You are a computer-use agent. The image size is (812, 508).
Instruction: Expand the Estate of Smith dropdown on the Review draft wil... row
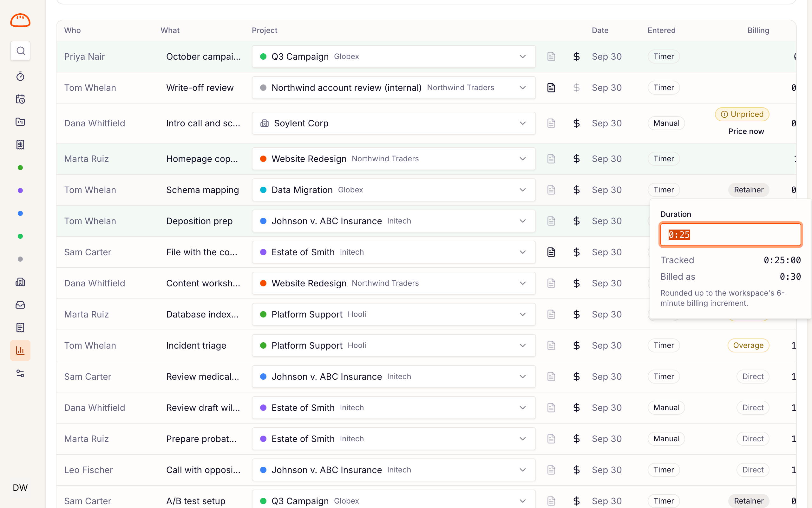click(394, 408)
